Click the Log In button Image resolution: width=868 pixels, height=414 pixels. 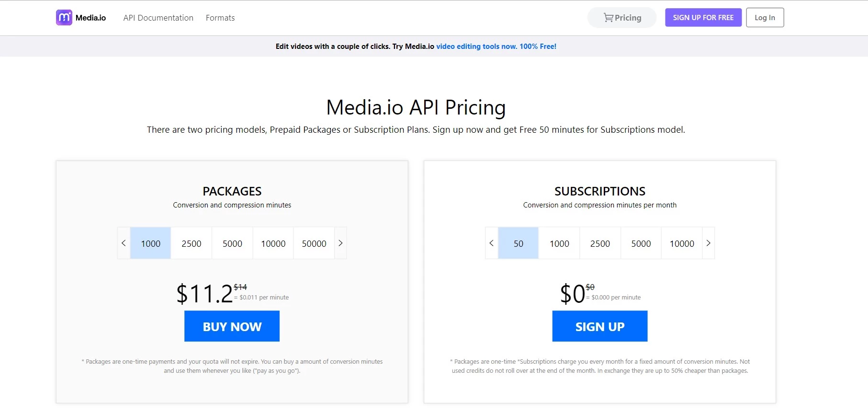pos(765,18)
